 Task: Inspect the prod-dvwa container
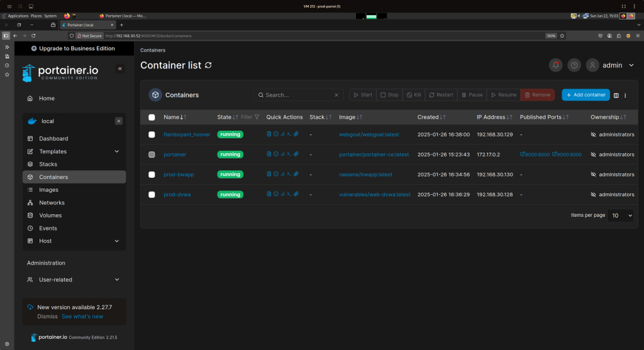point(276,194)
